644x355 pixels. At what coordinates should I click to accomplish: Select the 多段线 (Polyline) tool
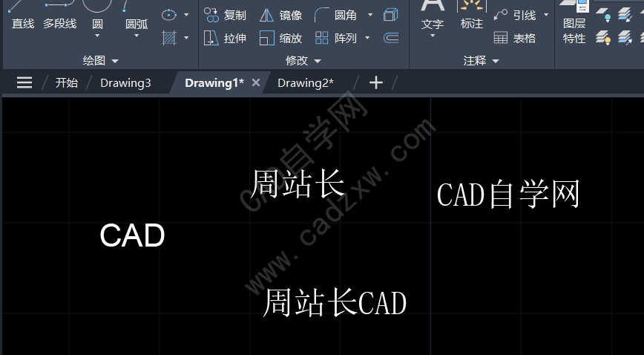click(x=59, y=16)
